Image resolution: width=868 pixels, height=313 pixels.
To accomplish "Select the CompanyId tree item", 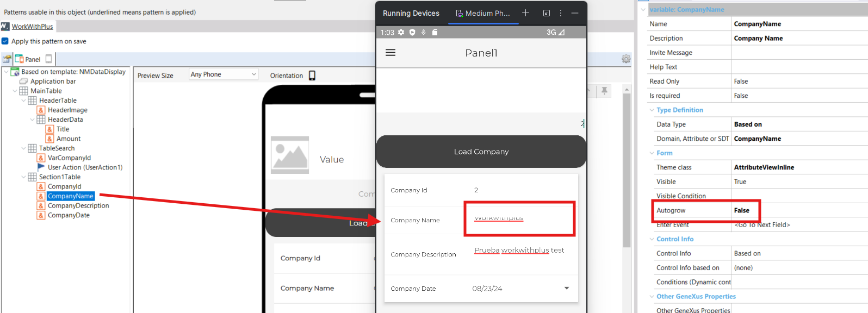I will pos(64,186).
